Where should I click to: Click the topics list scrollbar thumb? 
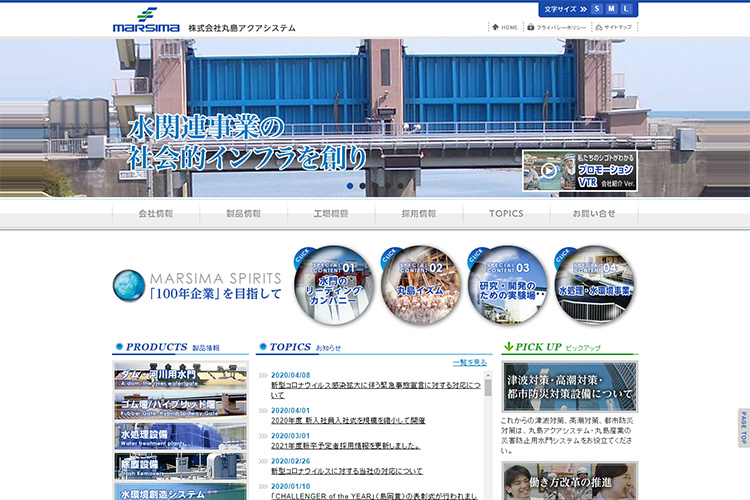point(488,388)
